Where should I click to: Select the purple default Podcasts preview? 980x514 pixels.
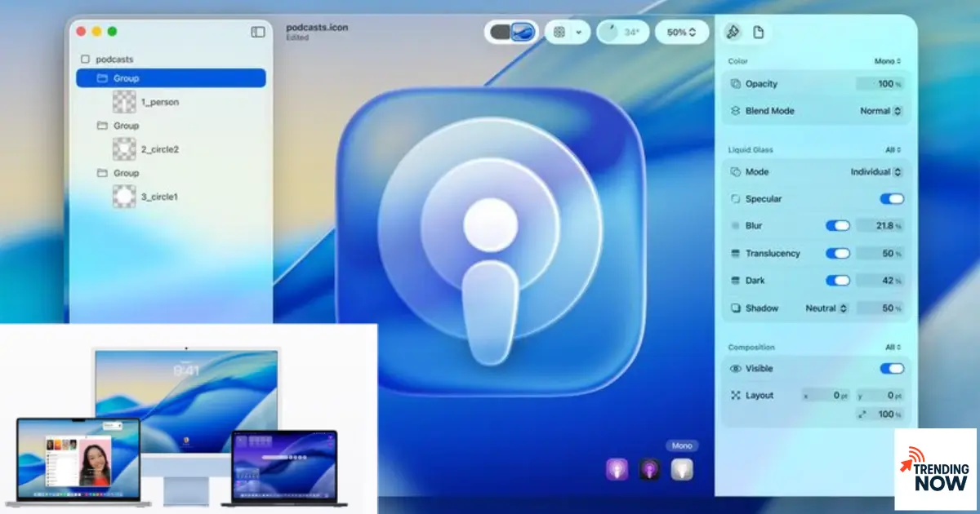coord(617,469)
